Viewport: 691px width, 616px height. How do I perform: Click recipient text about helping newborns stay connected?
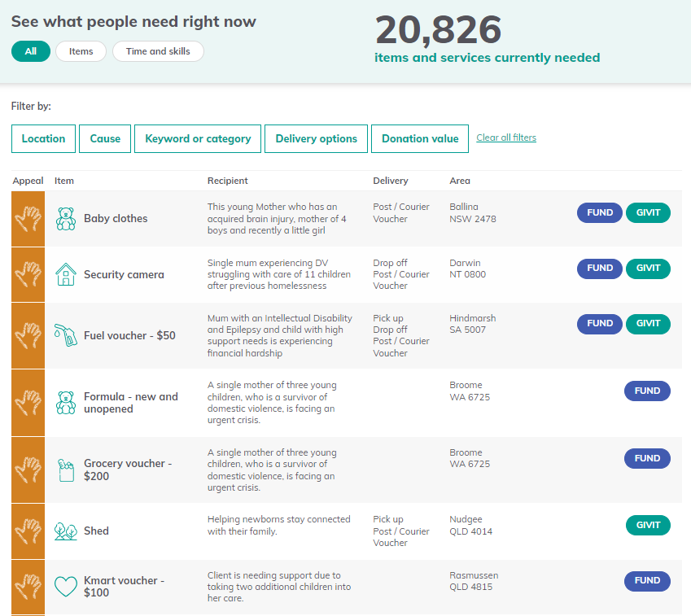[279, 525]
